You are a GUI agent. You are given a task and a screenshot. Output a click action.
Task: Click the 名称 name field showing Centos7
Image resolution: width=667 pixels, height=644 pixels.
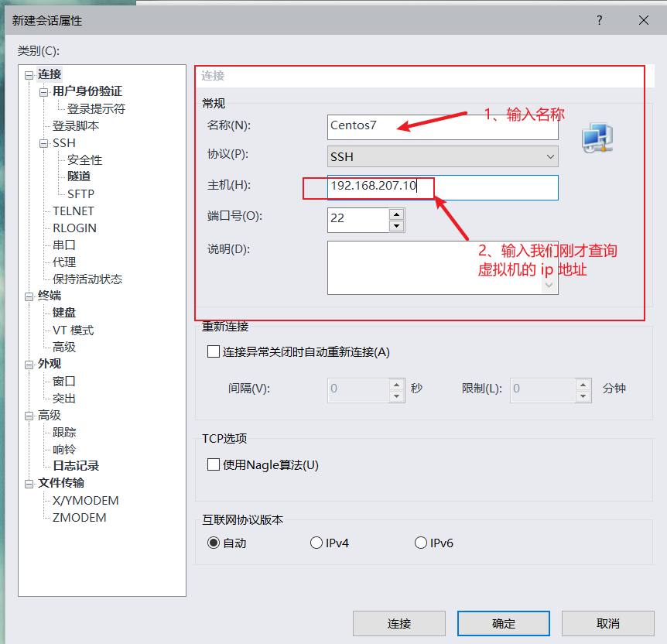tap(441, 125)
